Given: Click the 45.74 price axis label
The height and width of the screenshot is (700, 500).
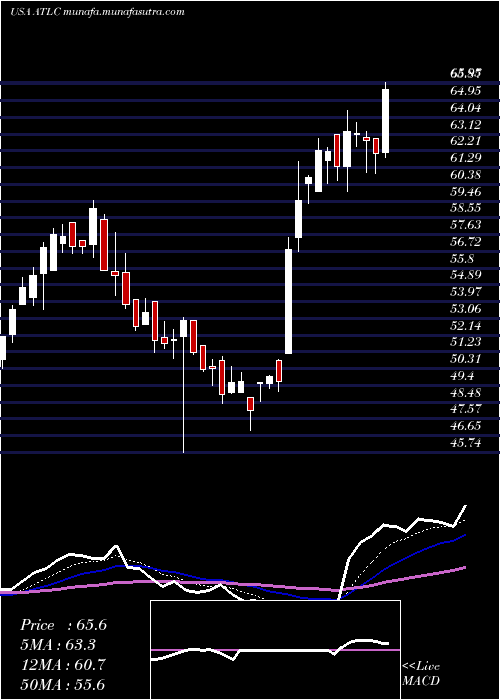Looking at the screenshot, I should point(465,443).
